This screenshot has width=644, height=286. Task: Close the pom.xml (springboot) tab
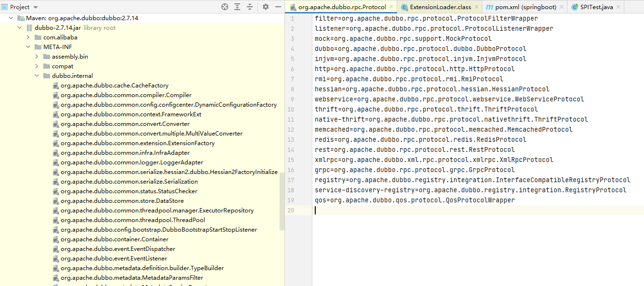tap(562, 7)
